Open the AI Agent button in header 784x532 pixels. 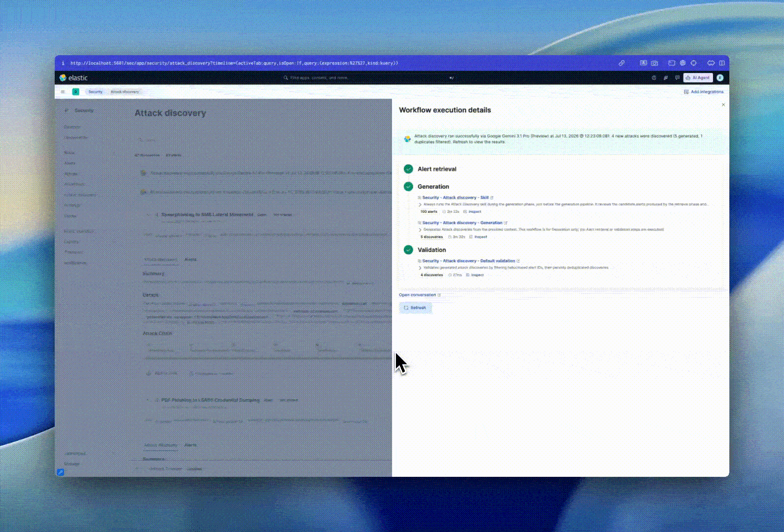pyautogui.click(x=698, y=78)
